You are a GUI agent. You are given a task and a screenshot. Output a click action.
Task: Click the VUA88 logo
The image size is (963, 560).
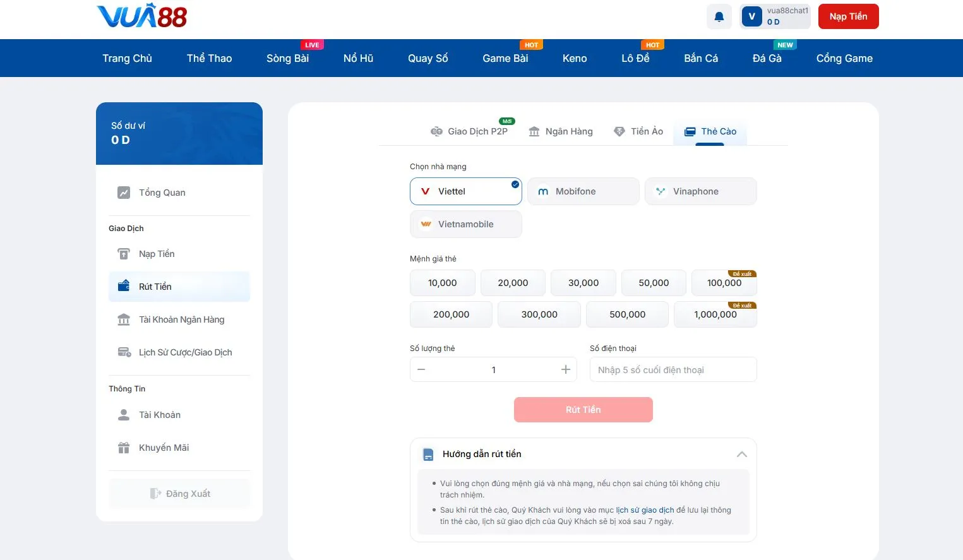142,16
